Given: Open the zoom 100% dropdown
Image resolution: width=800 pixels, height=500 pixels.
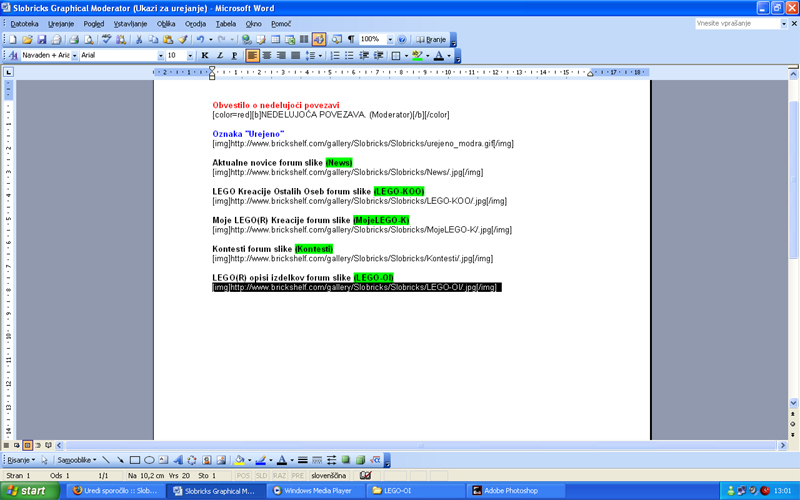Looking at the screenshot, I should 390,39.
